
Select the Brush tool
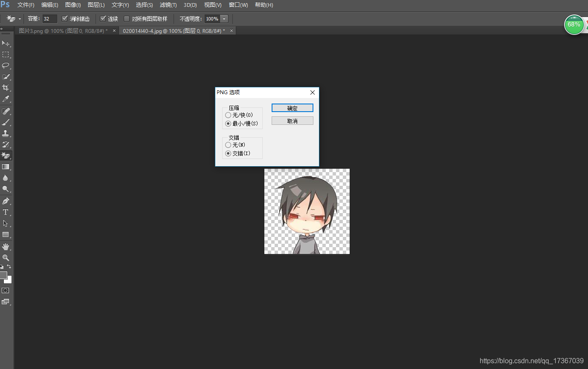coord(6,122)
